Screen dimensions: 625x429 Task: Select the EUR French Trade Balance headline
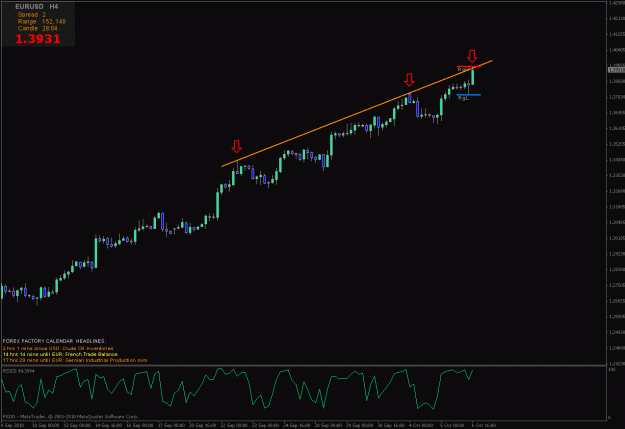click(x=60, y=354)
